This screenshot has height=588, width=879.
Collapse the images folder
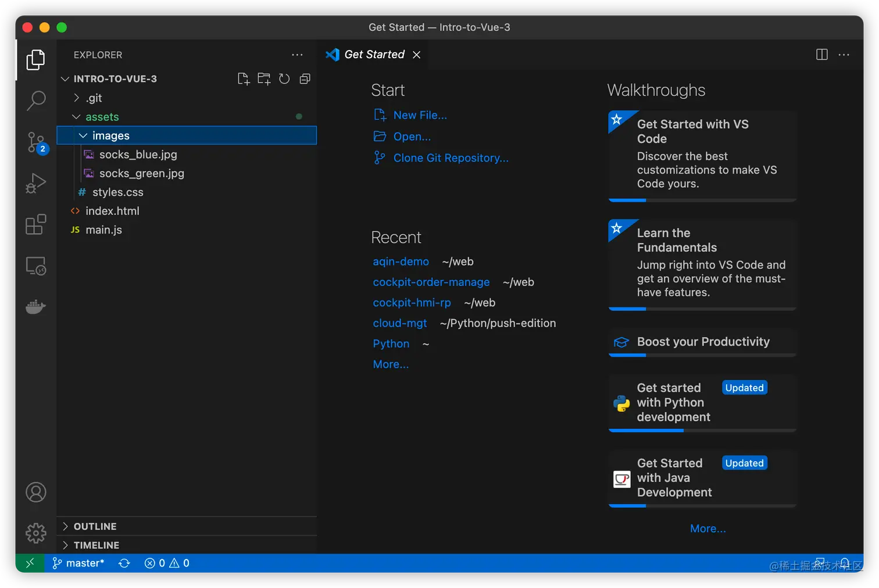187,135
